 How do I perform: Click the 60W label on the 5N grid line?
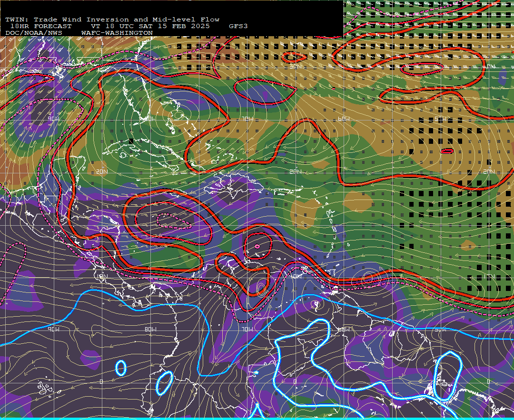coord(344,329)
